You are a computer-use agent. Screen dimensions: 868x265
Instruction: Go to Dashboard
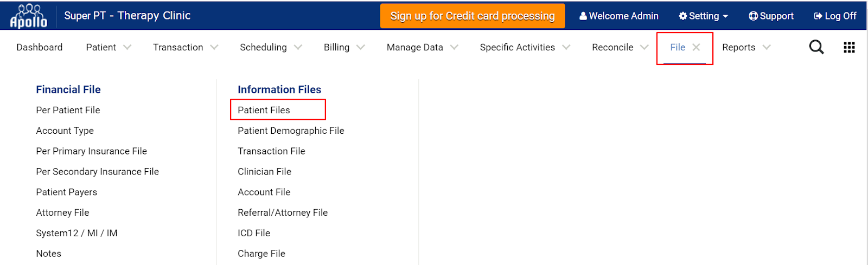tap(40, 47)
